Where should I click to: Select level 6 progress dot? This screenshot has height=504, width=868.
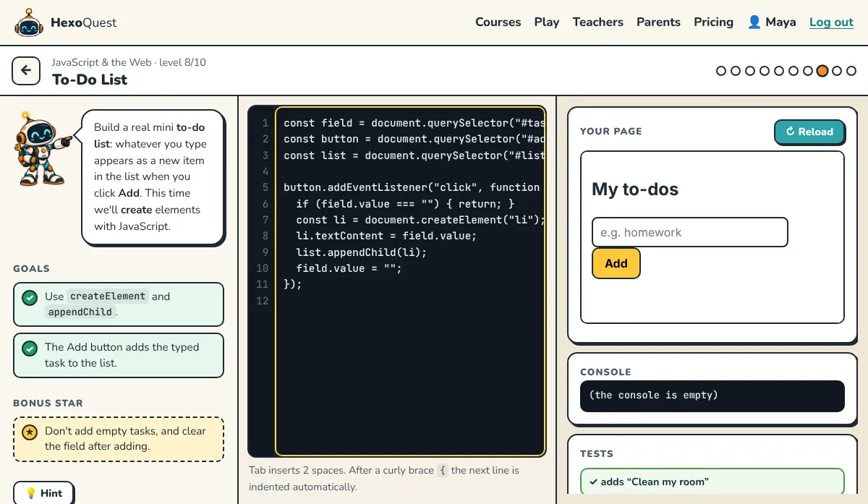(793, 71)
